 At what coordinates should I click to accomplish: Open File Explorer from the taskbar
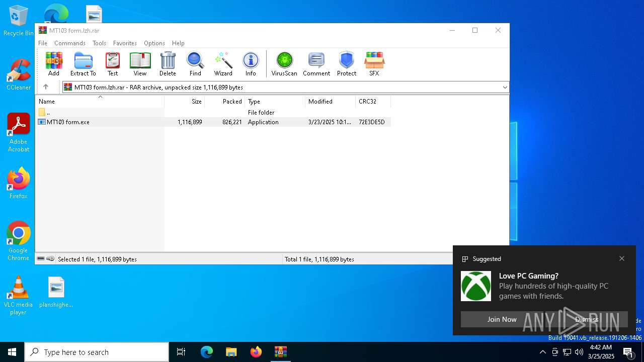(231, 352)
